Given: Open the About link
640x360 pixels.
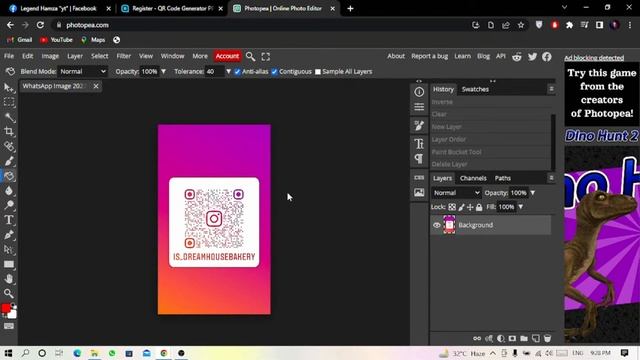Looking at the screenshot, I should tap(396, 56).
